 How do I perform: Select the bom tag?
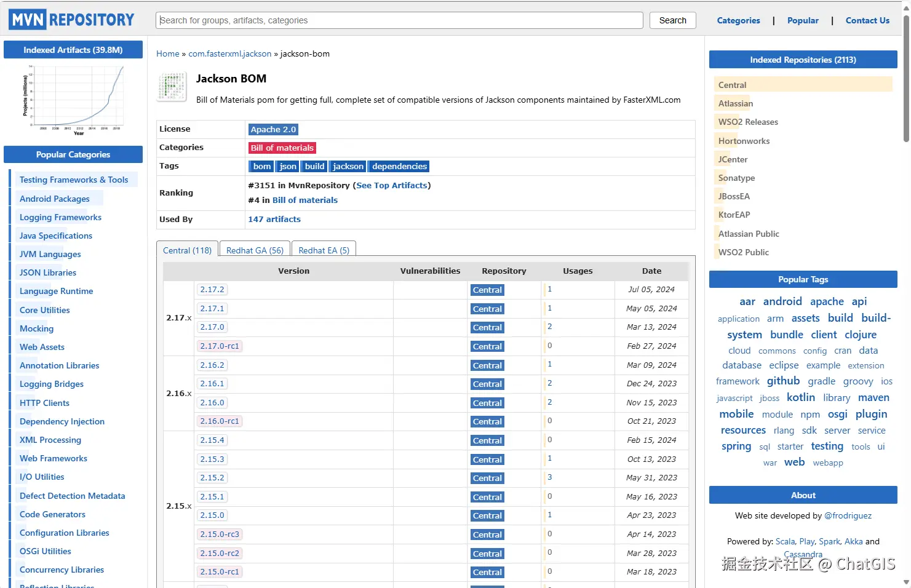(x=262, y=167)
